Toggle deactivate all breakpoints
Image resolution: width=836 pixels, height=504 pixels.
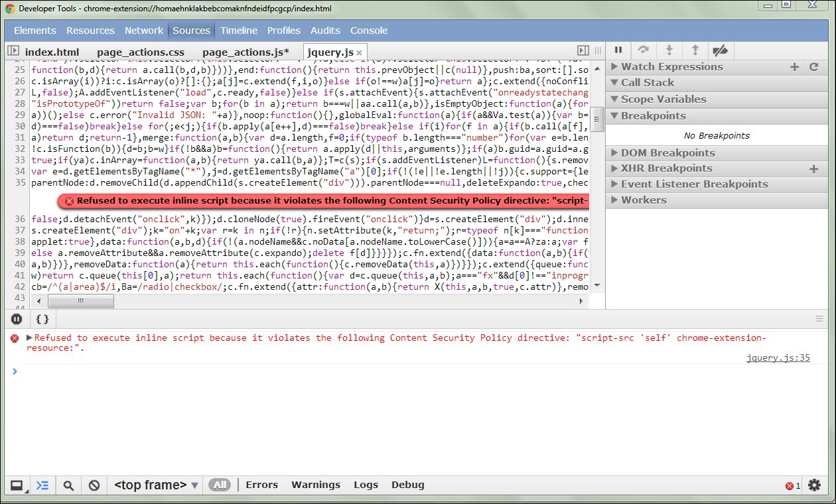pyautogui.click(x=720, y=50)
